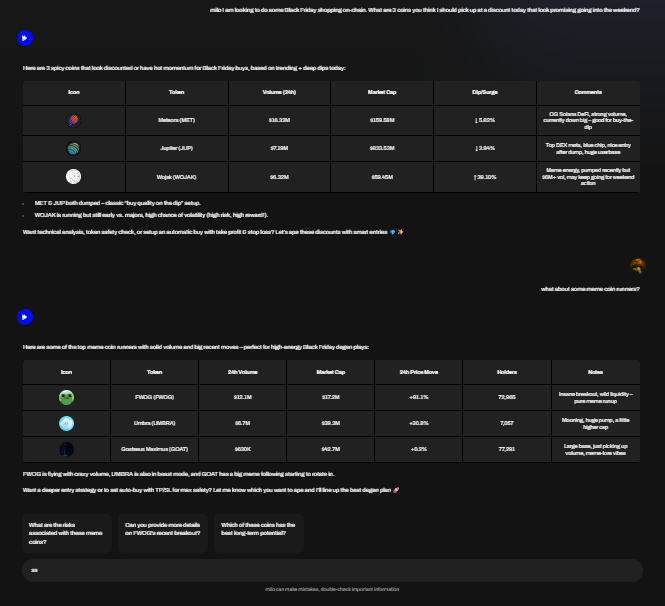Click the 'Meme energy, pumped recently' comment
Viewport: 665px width, 606px height.
(588, 177)
